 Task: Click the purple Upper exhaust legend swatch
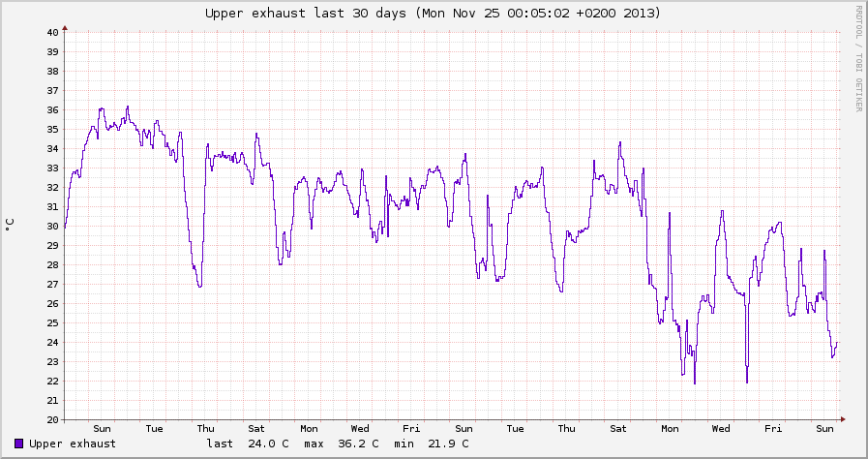pos(18,444)
